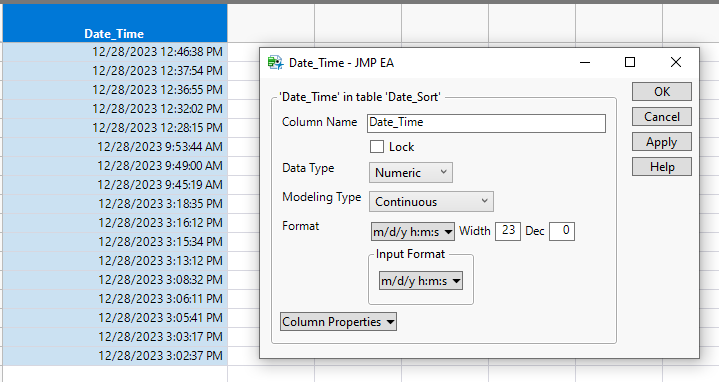Image resolution: width=719 pixels, height=382 pixels.
Task: Open the Modeling Type Continuous dropdown
Action: pyautogui.click(x=431, y=201)
